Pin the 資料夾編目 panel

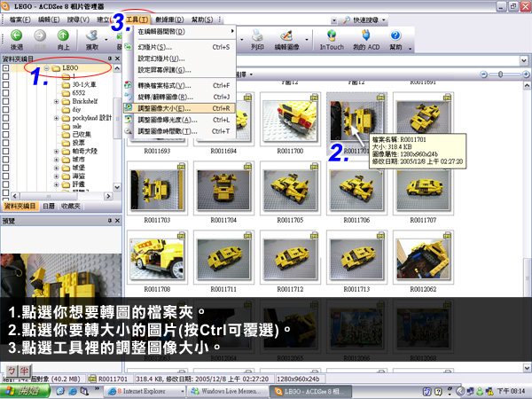coord(110,59)
